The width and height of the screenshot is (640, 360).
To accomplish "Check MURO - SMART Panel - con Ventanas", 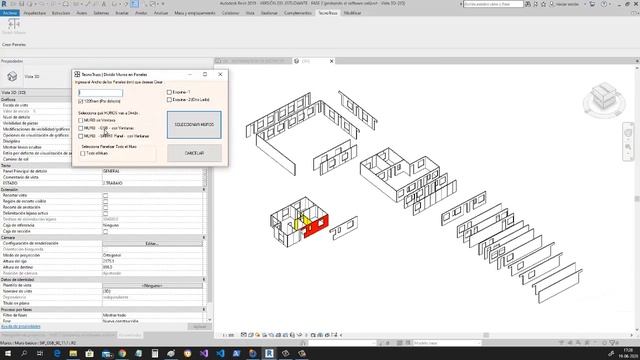I will (x=81, y=136).
